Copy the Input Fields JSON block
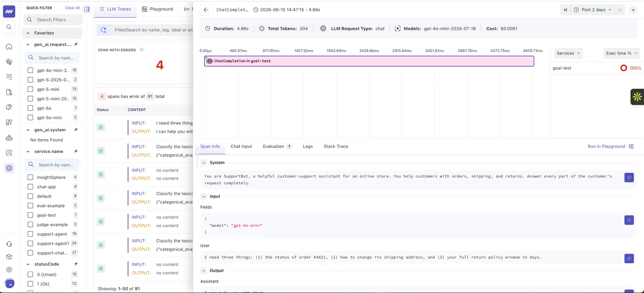This screenshot has width=644, height=293. tap(629, 220)
